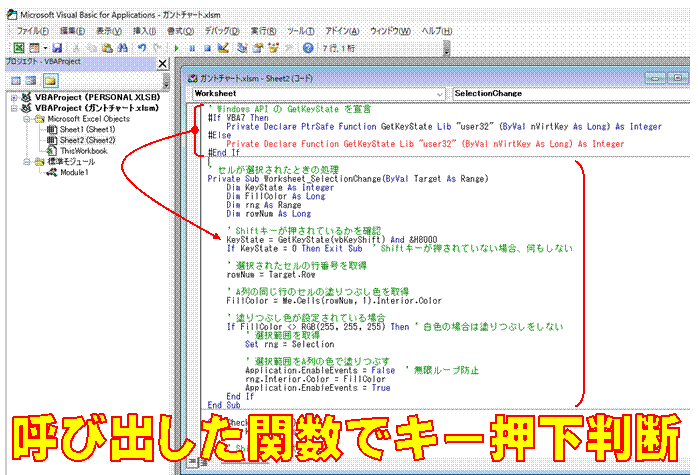Screen dimensions: 698x475
Task: Close the Project - VBAProject panel
Action: point(163,64)
